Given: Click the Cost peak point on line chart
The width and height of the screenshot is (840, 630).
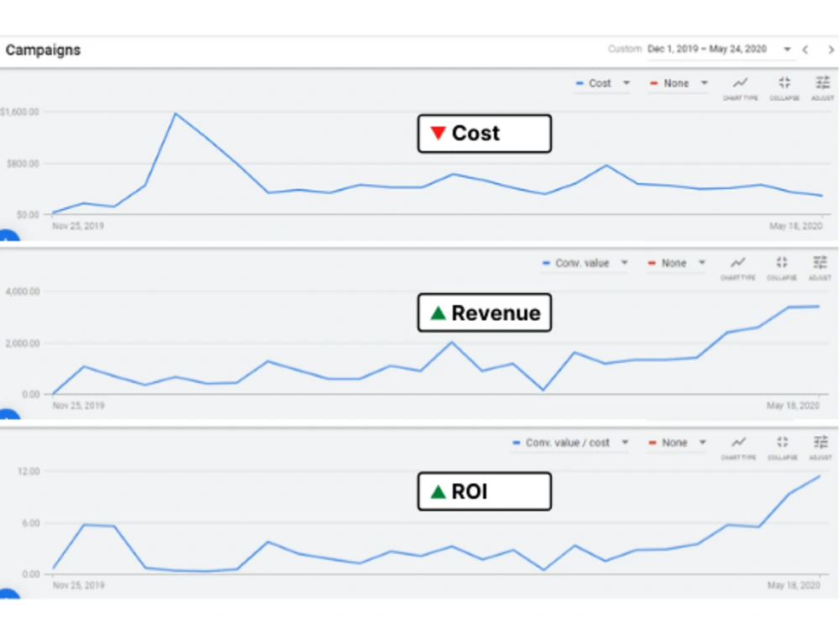Looking at the screenshot, I should tap(176, 113).
